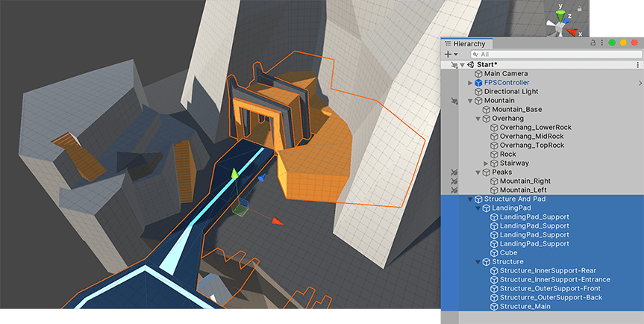Viewport: 644px width, 324px height.
Task: Click the Main Camera cube icon
Action: coord(478,74)
